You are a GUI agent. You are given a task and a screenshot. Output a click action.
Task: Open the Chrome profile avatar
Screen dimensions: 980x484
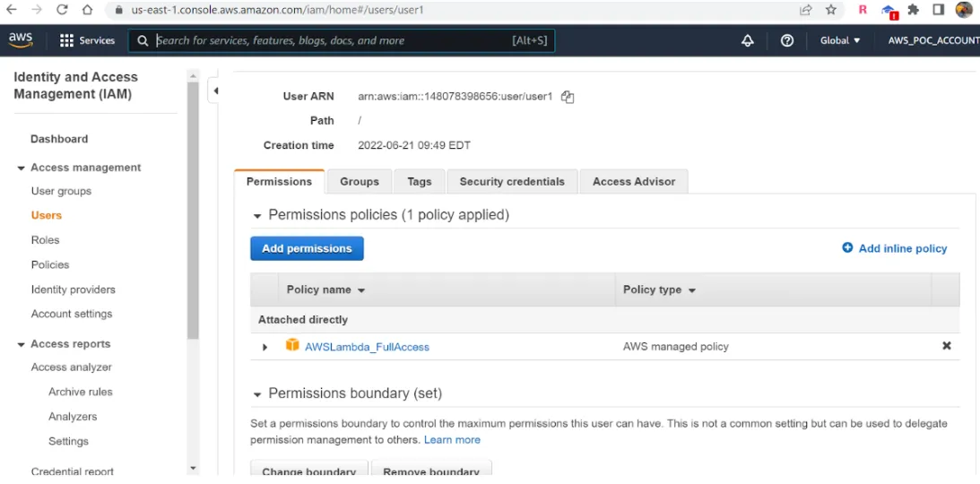coord(965,9)
